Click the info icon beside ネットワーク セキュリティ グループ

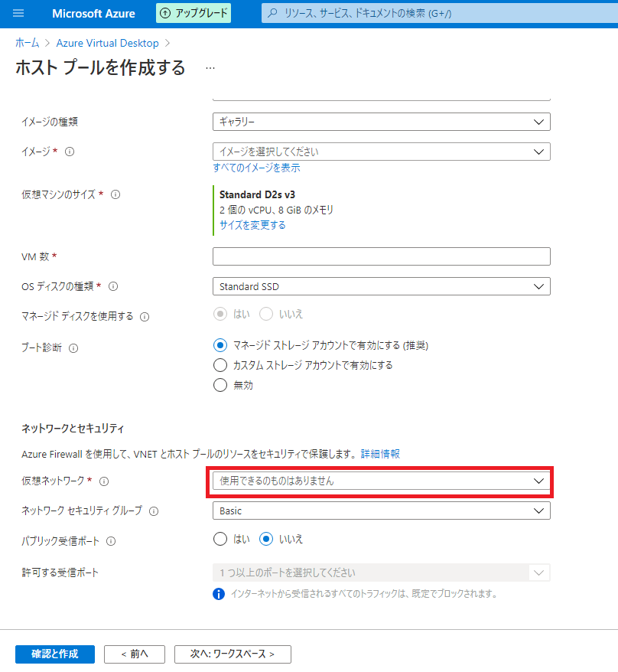point(154,511)
